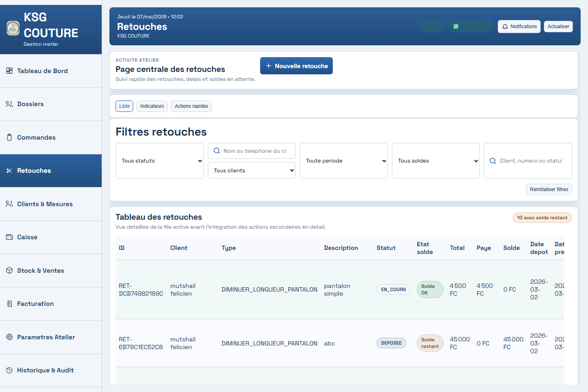Screen dimensions: 588x392
Task: Select Retouches in the sidebar
Action: coord(51,171)
